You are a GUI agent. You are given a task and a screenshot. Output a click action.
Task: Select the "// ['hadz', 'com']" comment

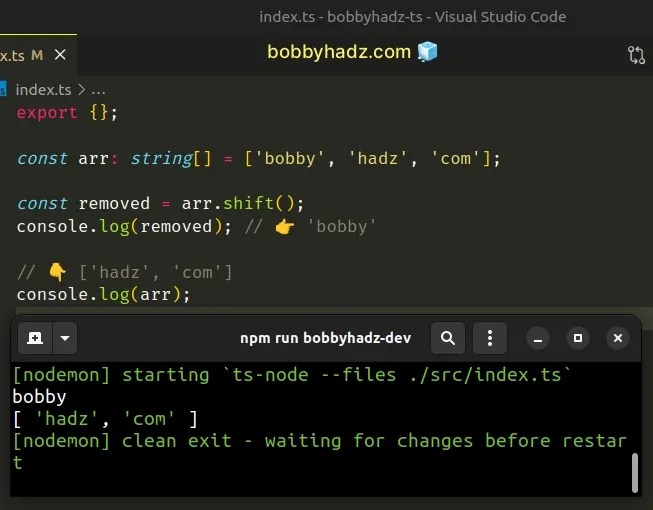pos(125,273)
